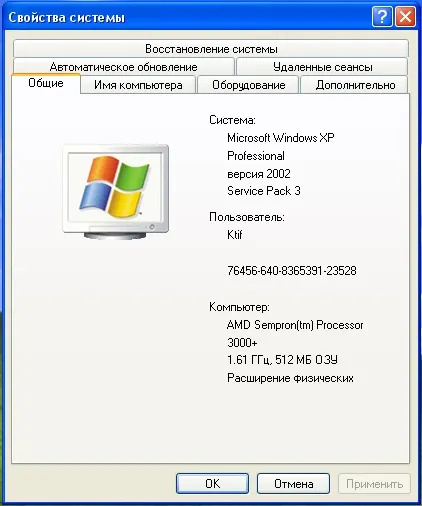This screenshot has width=422, height=506.
Task: Click the Отмена button
Action: point(293,483)
